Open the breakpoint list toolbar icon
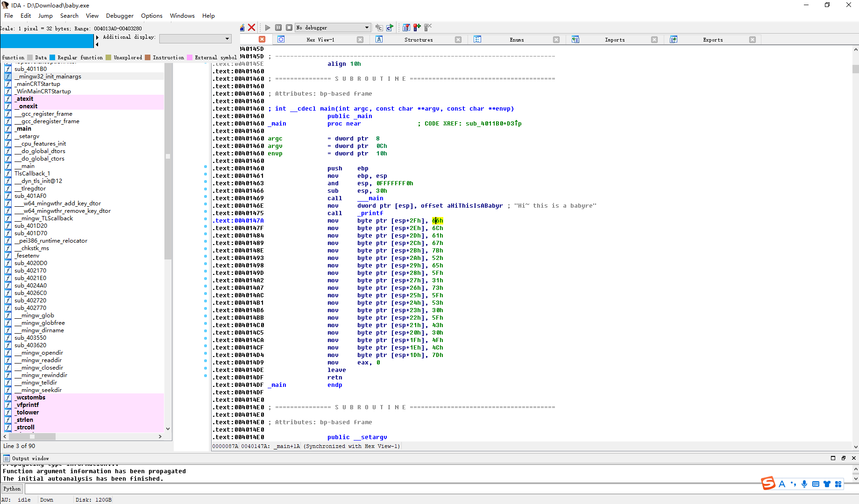Viewport: 859px width, 504px height. pyautogui.click(x=406, y=28)
